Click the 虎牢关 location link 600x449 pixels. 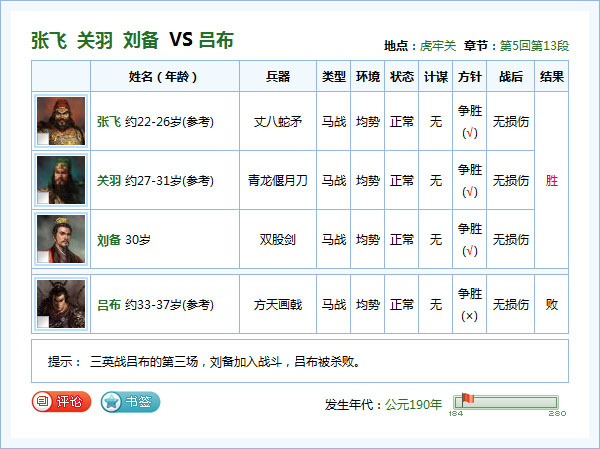437,46
